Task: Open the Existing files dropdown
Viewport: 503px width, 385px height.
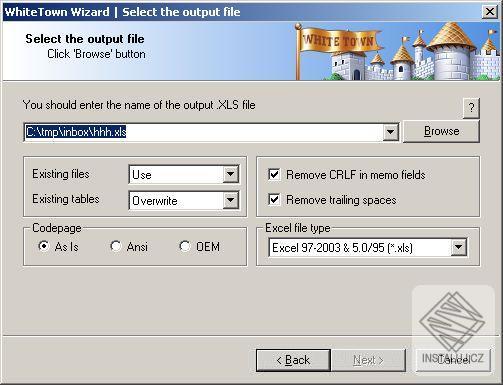Action: (231, 174)
